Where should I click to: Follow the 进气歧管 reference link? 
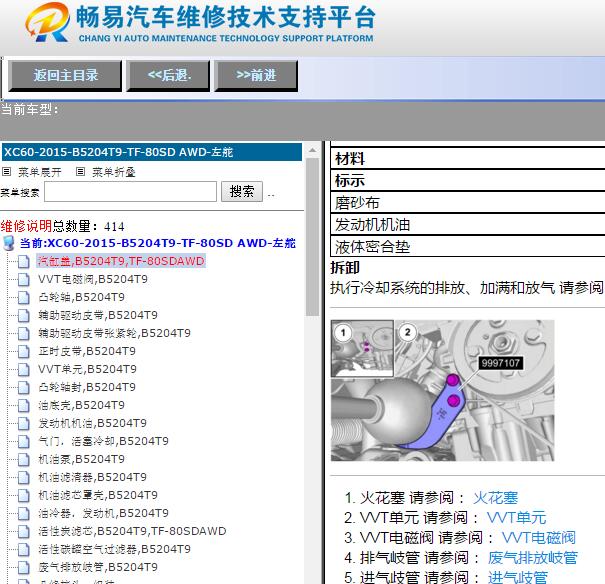pyautogui.click(x=518, y=577)
